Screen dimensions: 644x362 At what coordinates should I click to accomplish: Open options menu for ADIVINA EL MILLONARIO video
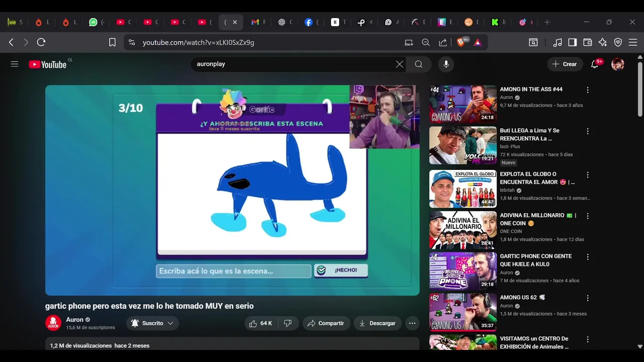588,216
